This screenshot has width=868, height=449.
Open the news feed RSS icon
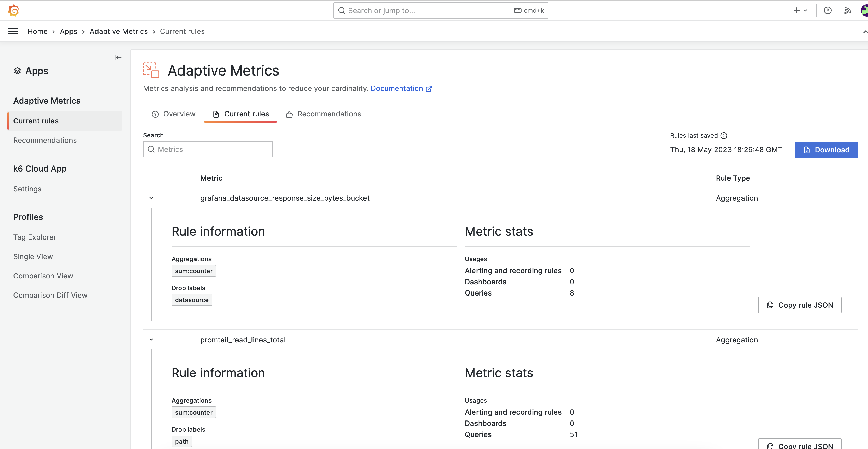(x=847, y=11)
